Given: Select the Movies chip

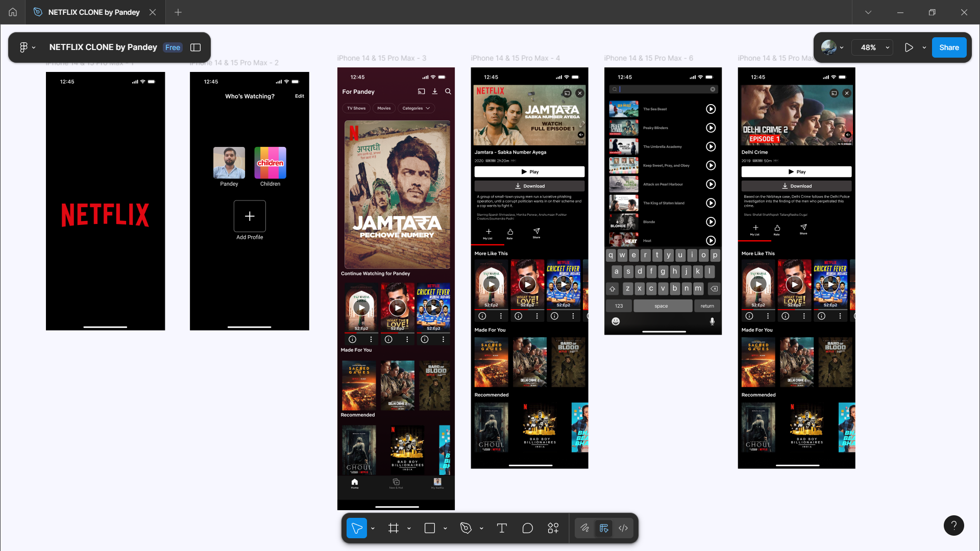Looking at the screenshot, I should [x=384, y=108].
